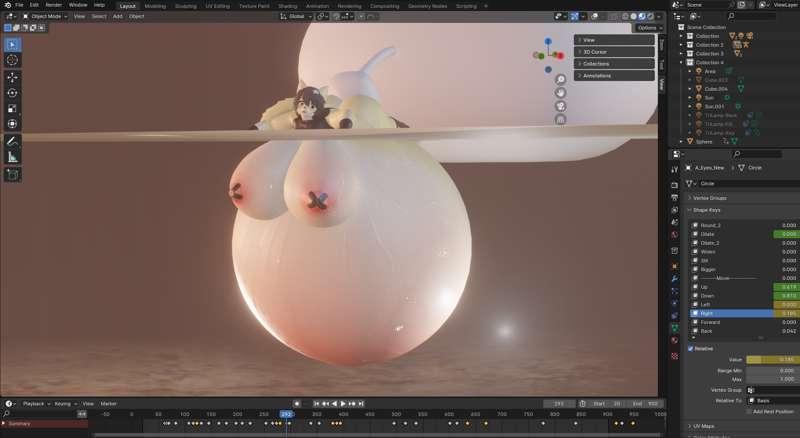Click the play animation button
Viewport: 800px width, 438px height.
coord(343,403)
